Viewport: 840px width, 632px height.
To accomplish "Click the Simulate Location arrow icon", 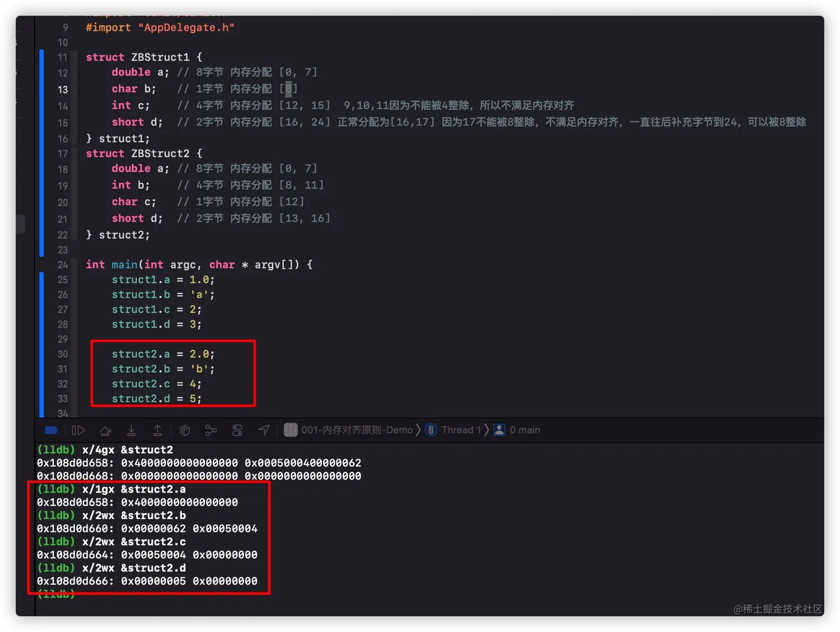I will [264, 430].
